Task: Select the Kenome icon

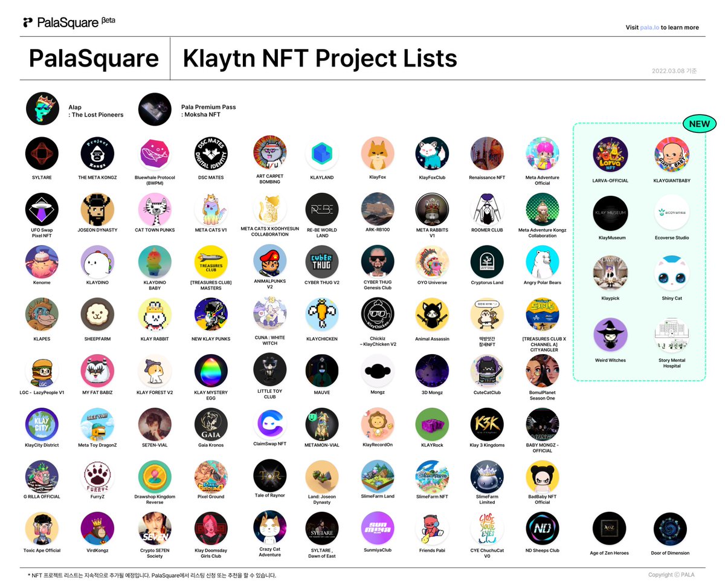Action: tap(42, 262)
